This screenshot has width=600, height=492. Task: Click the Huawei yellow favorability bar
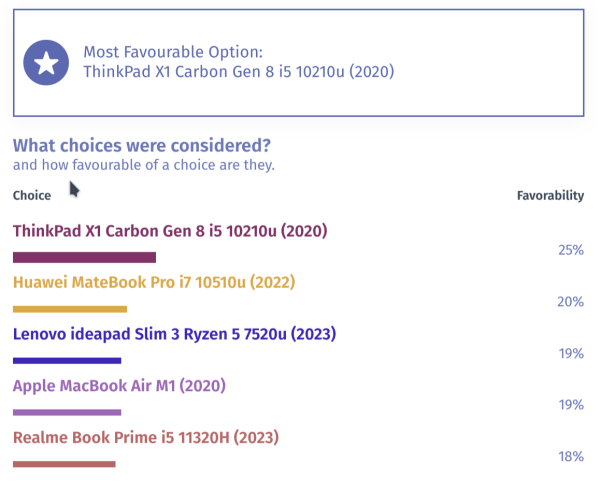[70, 309]
